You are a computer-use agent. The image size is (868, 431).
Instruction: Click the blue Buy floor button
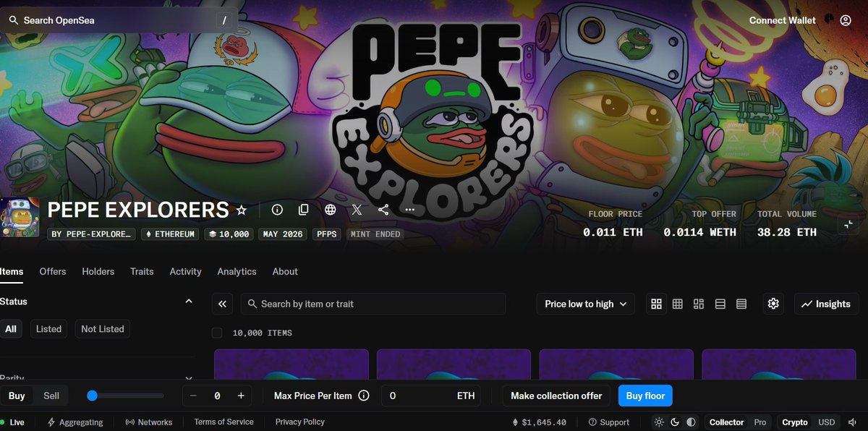(645, 396)
